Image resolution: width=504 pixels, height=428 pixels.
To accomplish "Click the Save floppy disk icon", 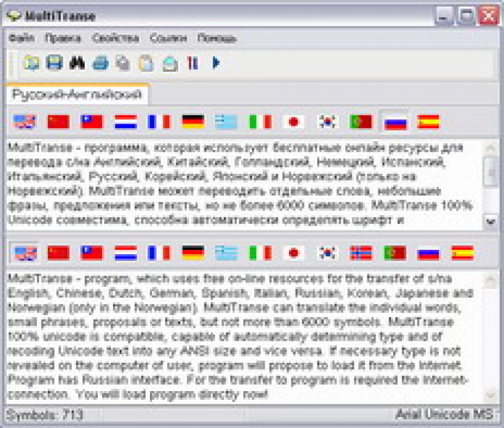I will click(54, 62).
